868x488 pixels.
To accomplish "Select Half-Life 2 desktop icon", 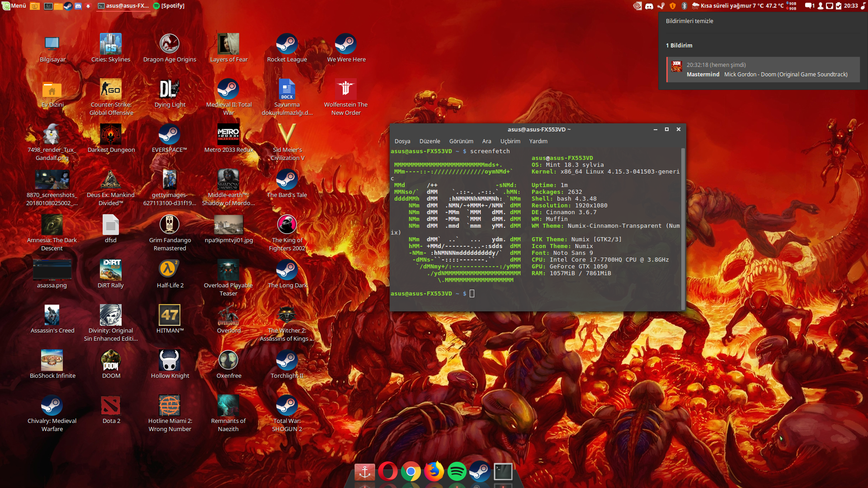I will pyautogui.click(x=170, y=275).
